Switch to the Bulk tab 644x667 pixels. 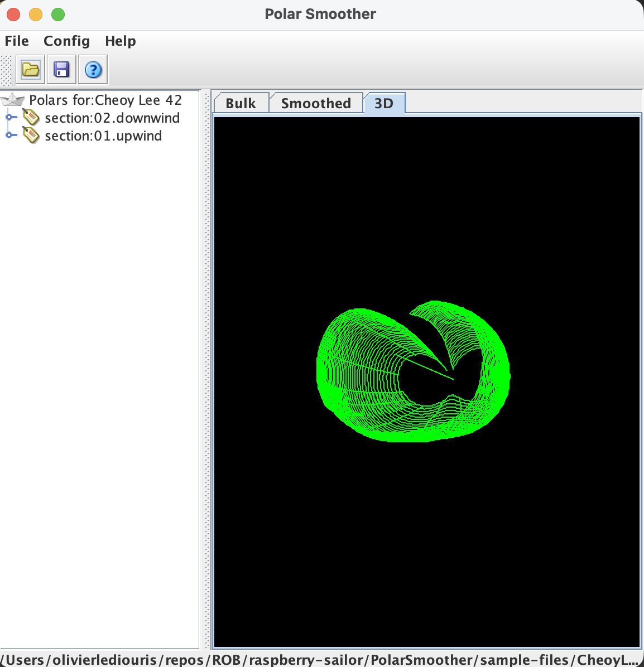241,103
